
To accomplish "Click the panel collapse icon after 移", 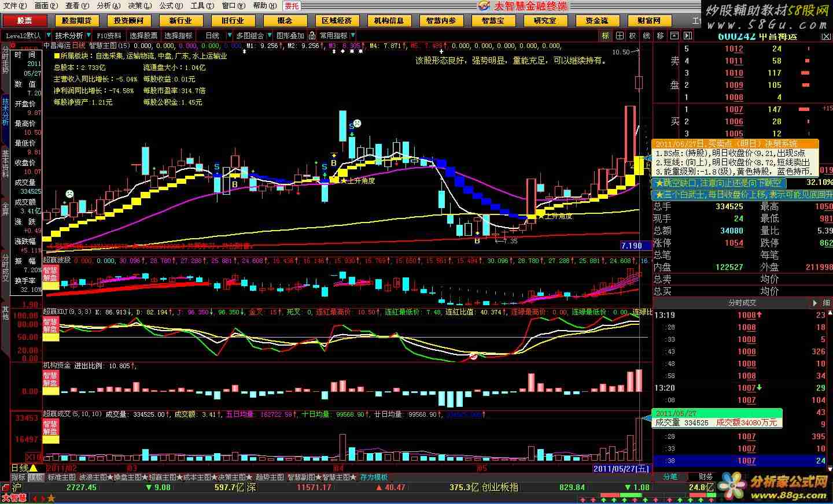I will pyautogui.click(x=674, y=35).
